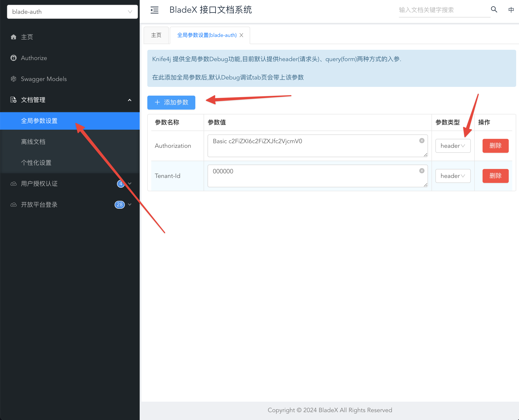Clear the Tenant-Id value with its clear icon

(422, 171)
